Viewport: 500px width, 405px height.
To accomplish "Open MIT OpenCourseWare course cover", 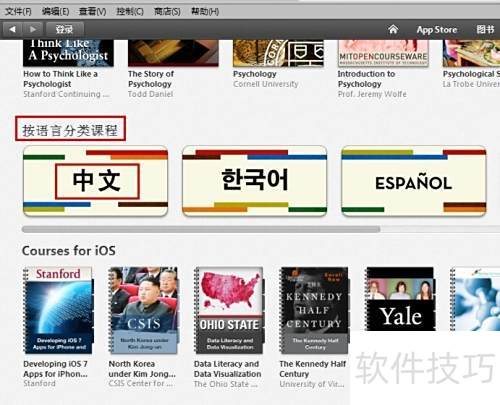I will point(383,53).
